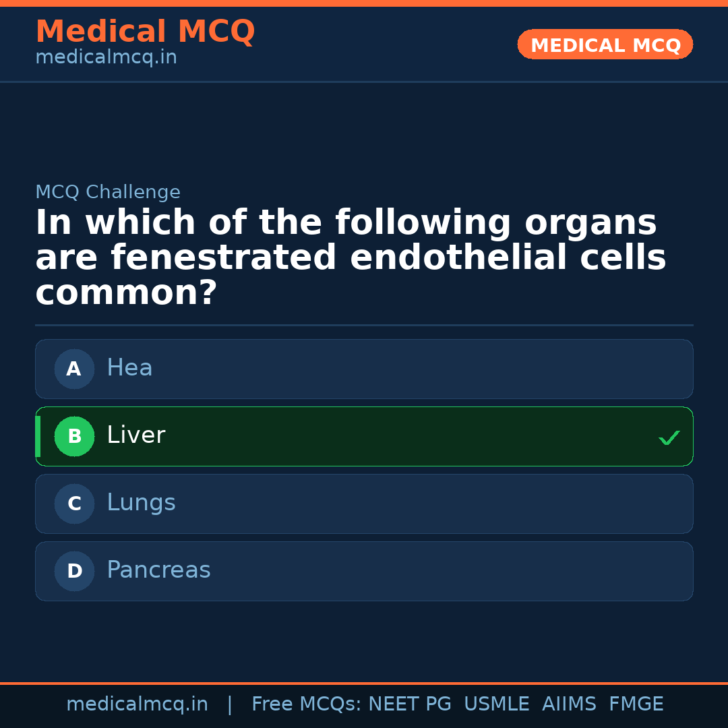Click "Free MCQs:" text in footer

tap(306, 704)
